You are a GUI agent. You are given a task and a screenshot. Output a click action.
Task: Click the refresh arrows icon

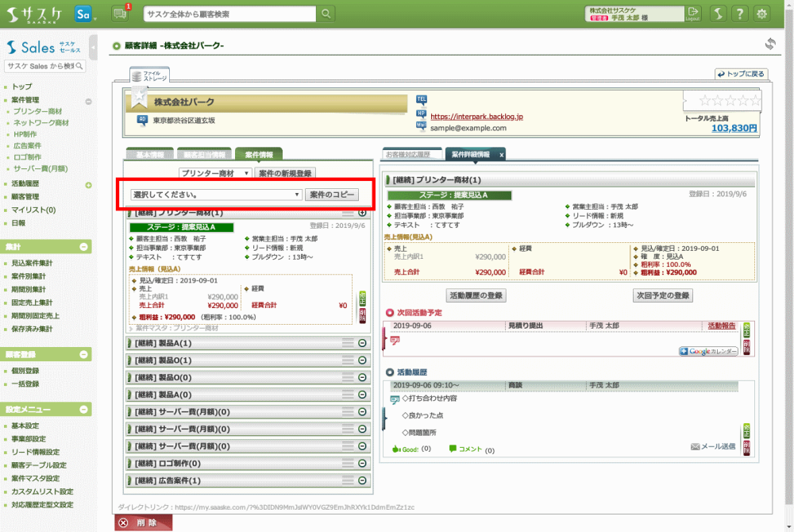tap(769, 44)
